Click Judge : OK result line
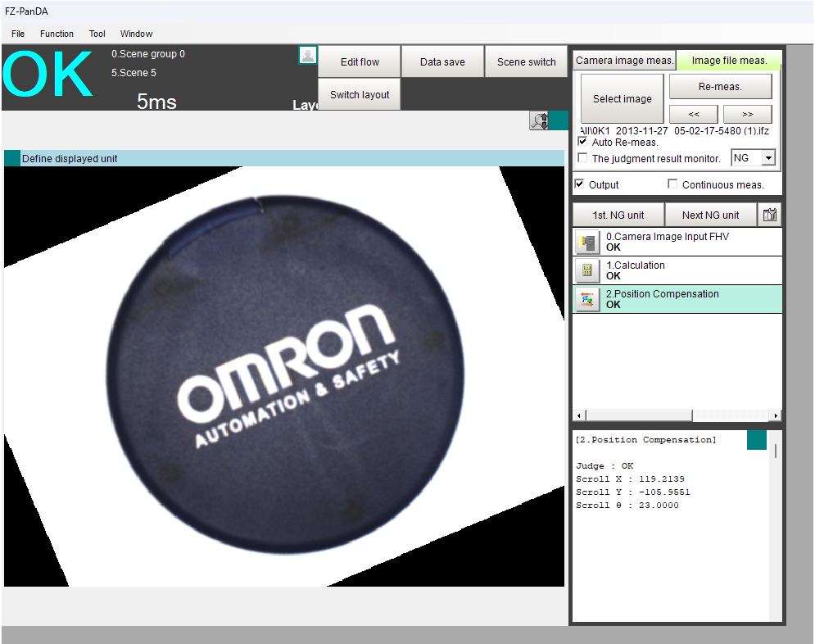This screenshot has height=644, width=815. click(604, 465)
